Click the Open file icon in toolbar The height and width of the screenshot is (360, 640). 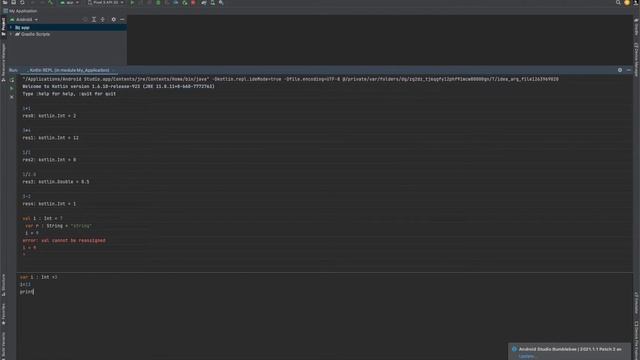coord(5,2)
